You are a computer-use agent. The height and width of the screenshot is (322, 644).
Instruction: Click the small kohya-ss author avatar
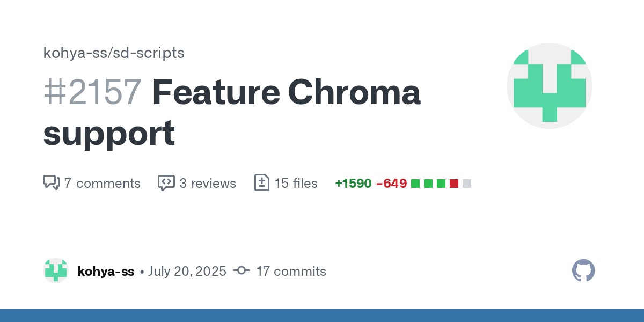tap(56, 270)
